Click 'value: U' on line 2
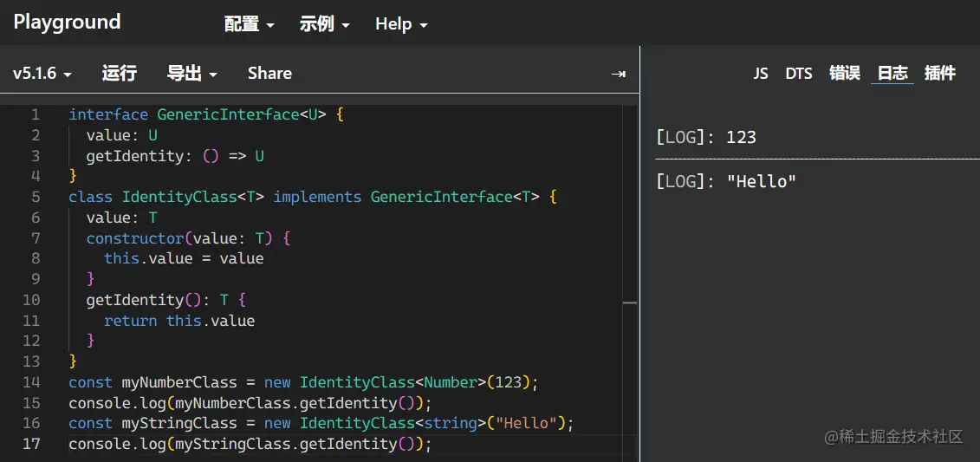Screen dimensions: 980x462 coord(122,135)
